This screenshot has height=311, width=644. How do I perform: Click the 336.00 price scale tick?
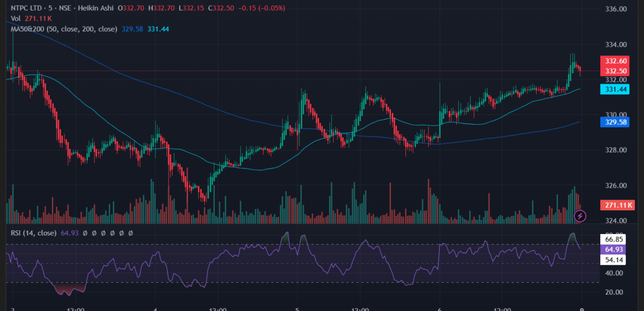pyautogui.click(x=616, y=9)
